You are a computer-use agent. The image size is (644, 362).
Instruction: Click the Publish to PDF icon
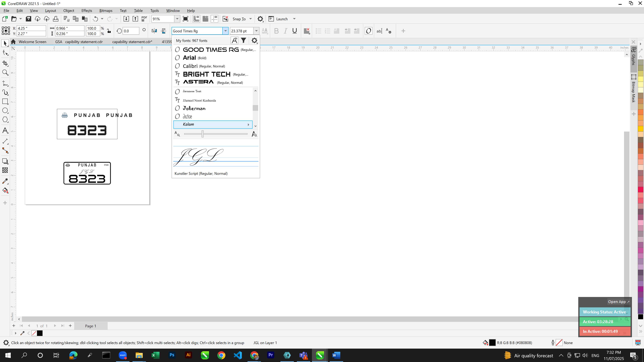(x=144, y=19)
